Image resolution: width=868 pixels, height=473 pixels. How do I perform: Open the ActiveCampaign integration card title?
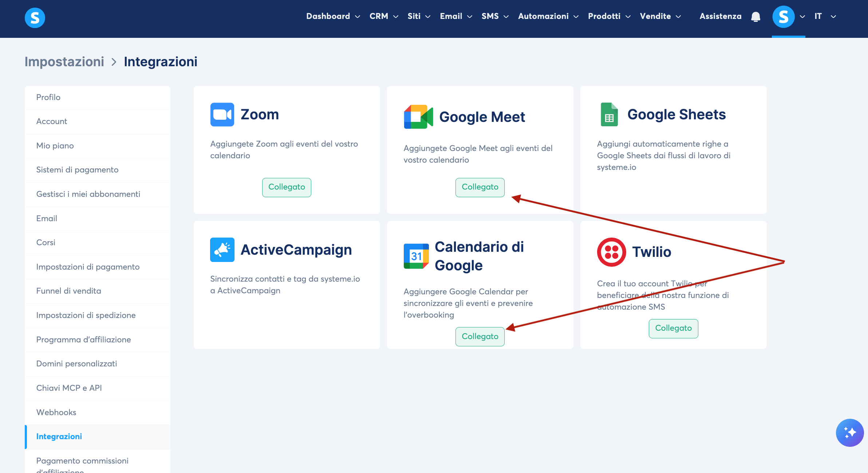[x=296, y=250]
